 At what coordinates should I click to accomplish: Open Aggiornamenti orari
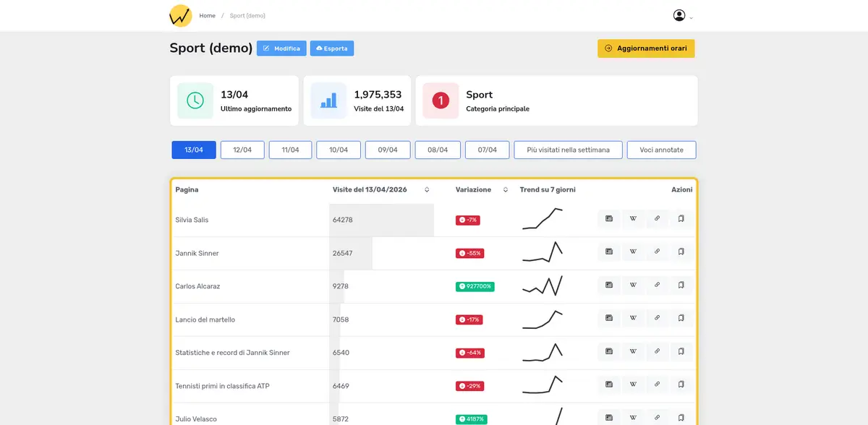pos(646,48)
